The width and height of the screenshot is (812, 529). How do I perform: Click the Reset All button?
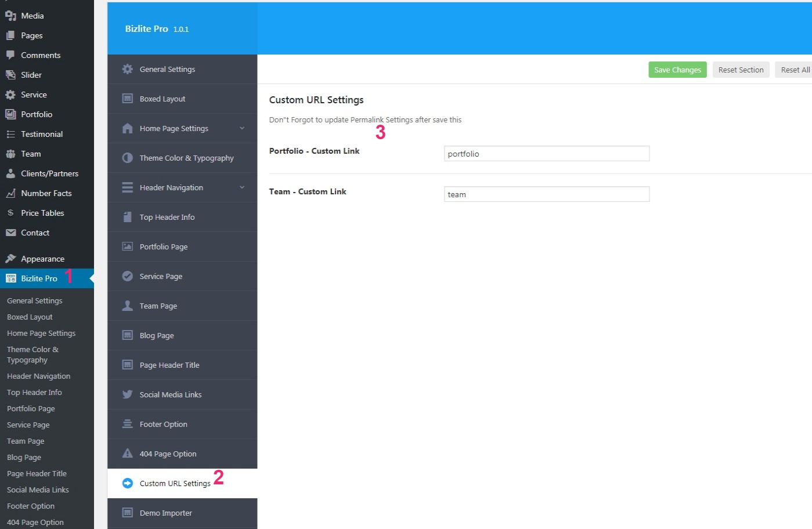coord(794,70)
